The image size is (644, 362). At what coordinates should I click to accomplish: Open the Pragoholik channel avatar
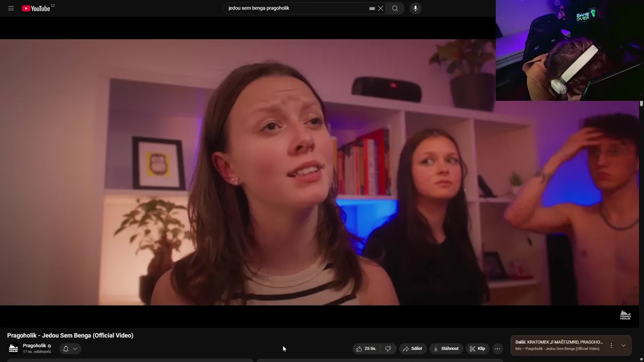click(14, 348)
